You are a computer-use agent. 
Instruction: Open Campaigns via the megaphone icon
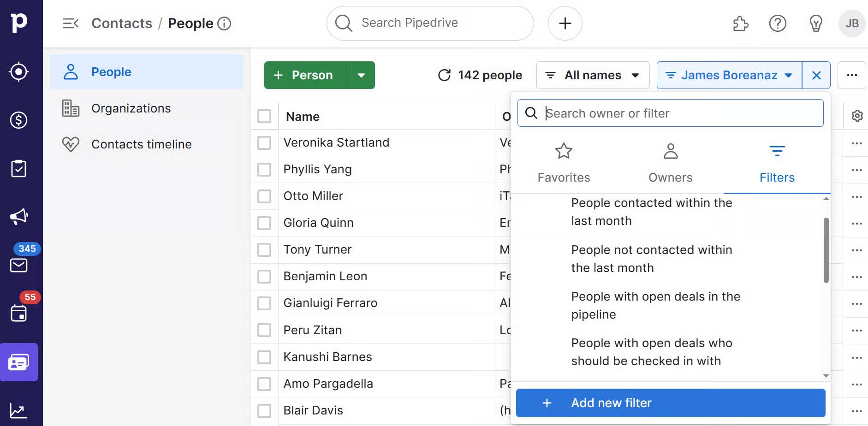tap(19, 217)
